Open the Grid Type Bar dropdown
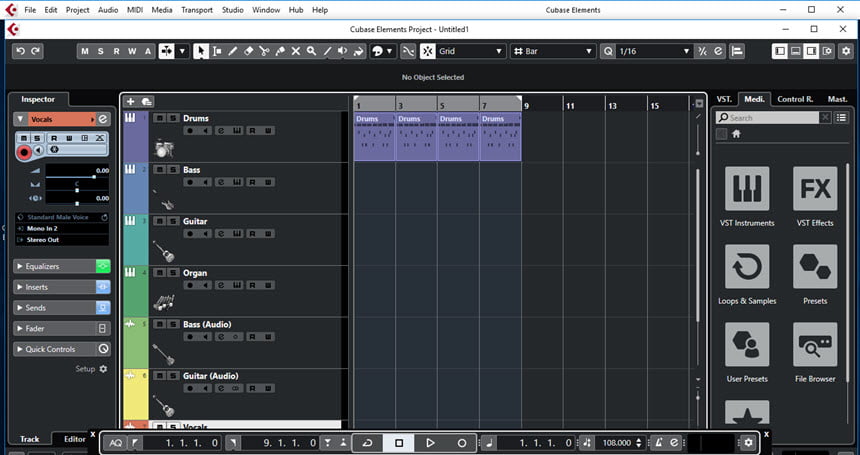Screen dimensions: 860x455 click(x=553, y=51)
